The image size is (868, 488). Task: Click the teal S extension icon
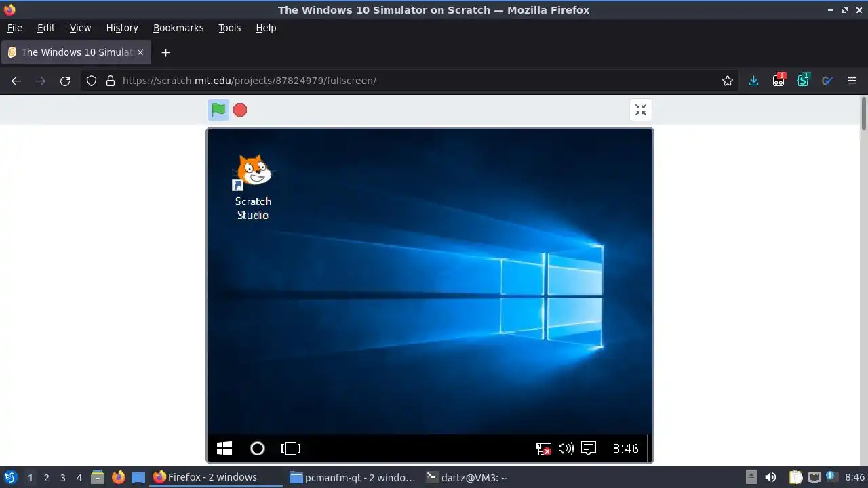click(x=803, y=81)
